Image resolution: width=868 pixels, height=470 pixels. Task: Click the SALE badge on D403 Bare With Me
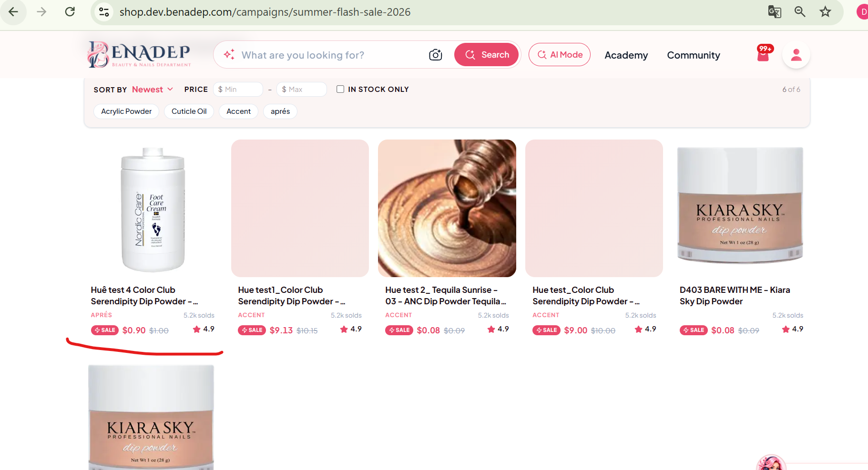pyautogui.click(x=694, y=330)
